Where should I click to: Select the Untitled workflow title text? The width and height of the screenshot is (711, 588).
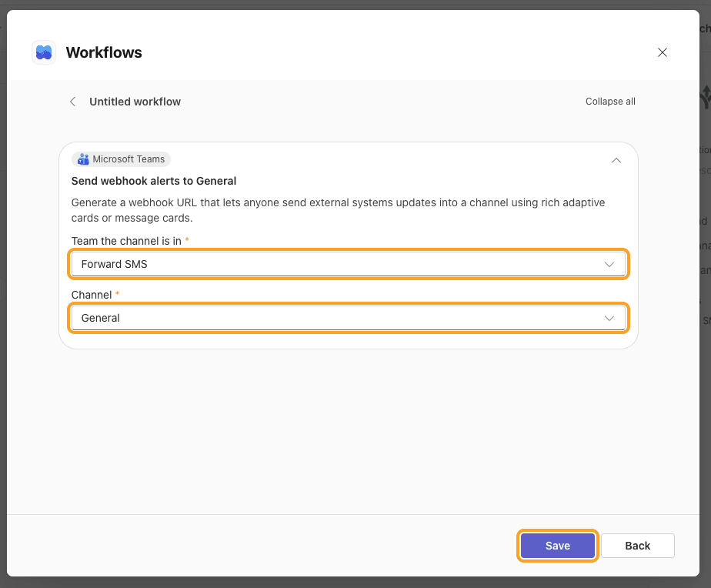tap(135, 102)
